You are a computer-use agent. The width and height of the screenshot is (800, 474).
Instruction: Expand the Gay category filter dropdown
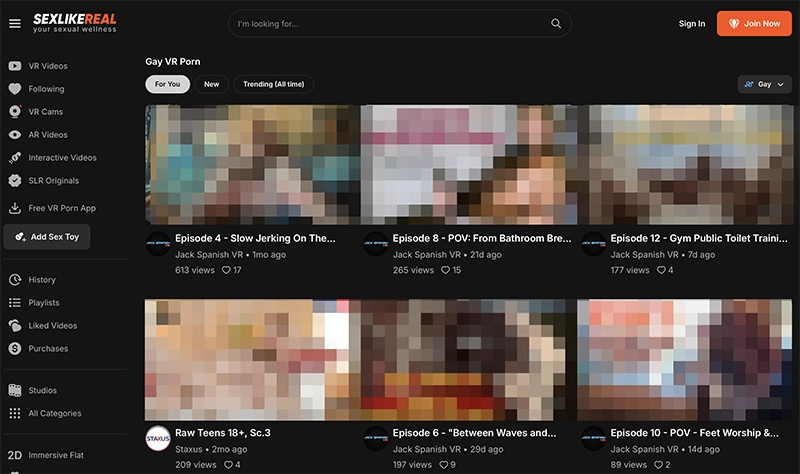[764, 85]
